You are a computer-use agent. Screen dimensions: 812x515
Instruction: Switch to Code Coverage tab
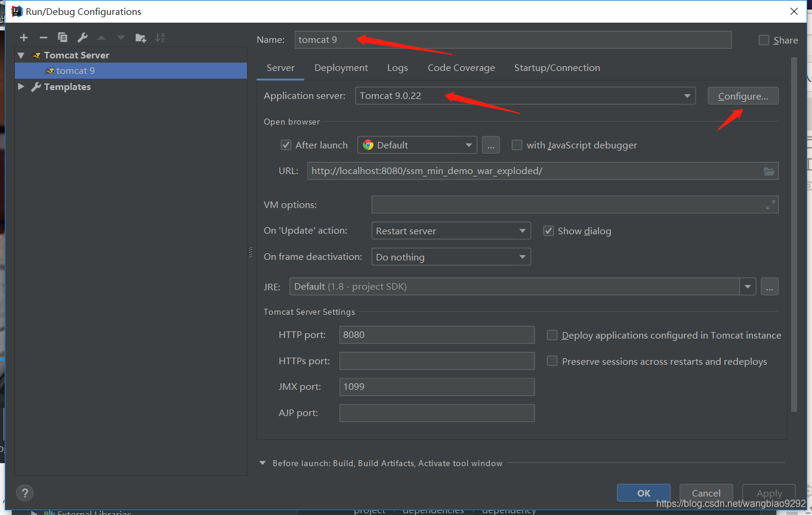coord(461,68)
